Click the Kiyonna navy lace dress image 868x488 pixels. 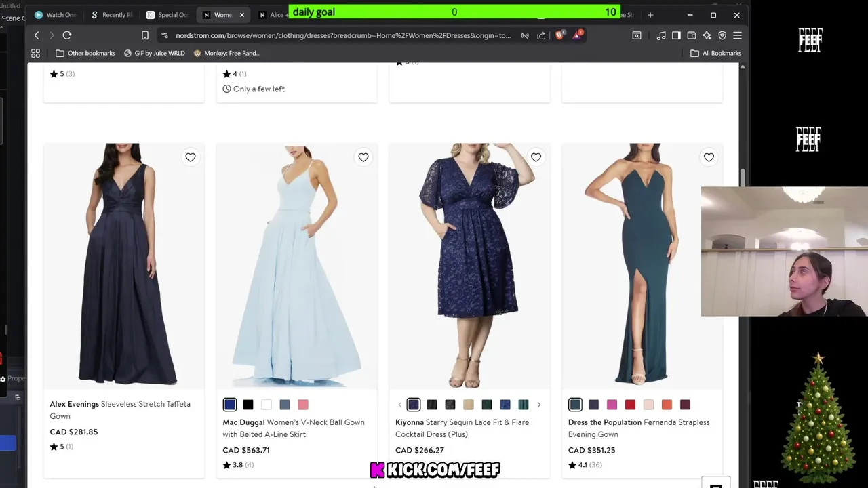pyautogui.click(x=469, y=265)
